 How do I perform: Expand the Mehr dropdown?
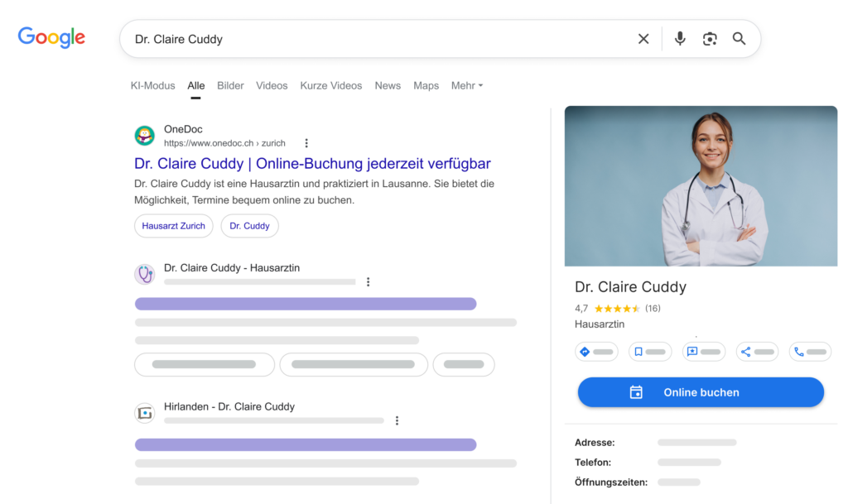pyautogui.click(x=467, y=85)
